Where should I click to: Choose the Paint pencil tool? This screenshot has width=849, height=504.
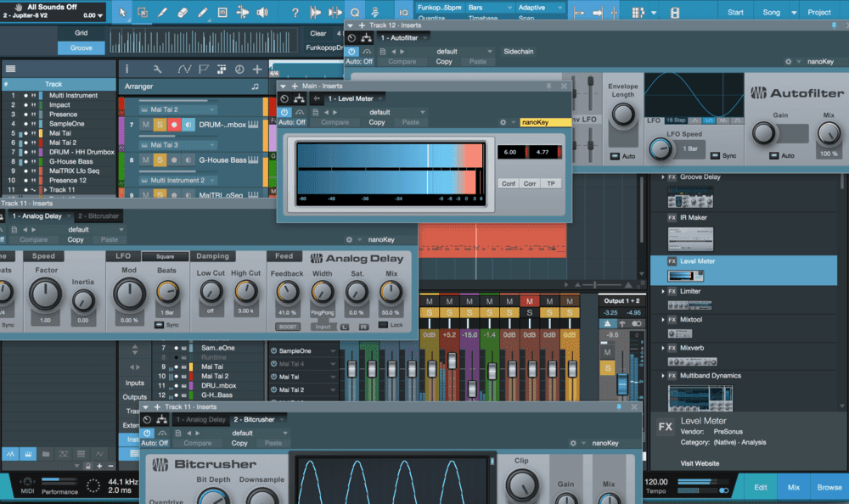pyautogui.click(x=203, y=13)
